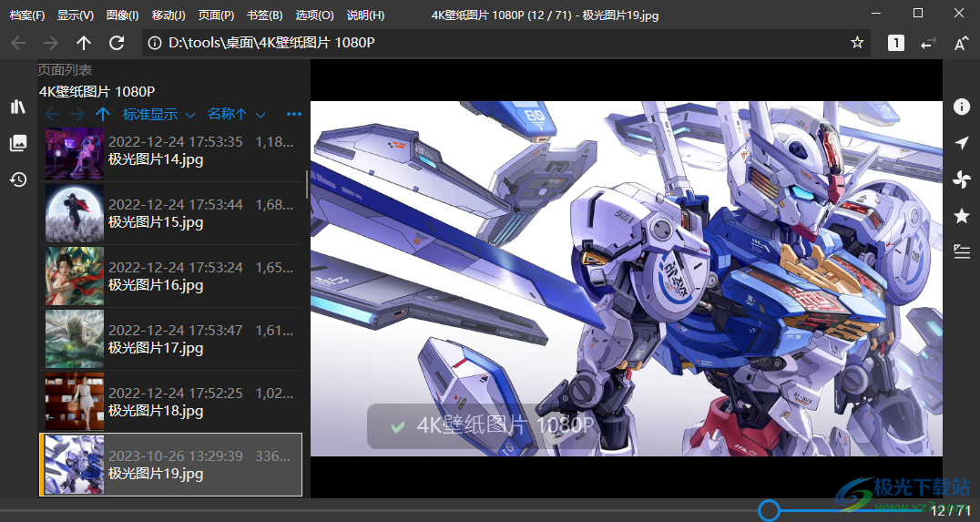Open the 选项(O) menu

coord(314,15)
